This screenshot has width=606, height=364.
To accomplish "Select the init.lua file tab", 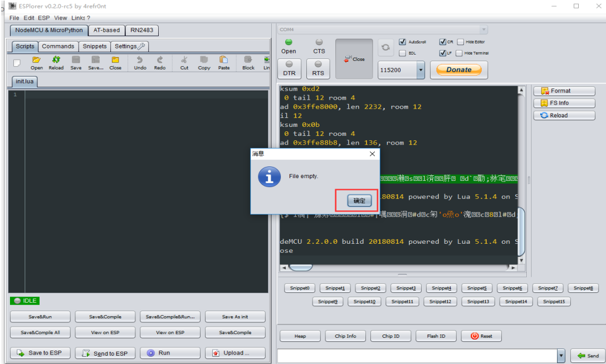I will (25, 81).
